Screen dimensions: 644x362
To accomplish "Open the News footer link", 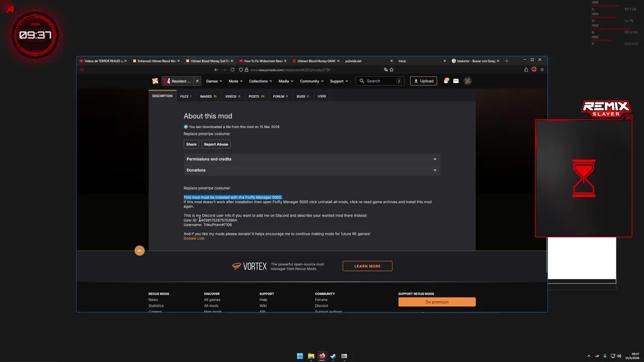I will point(153,300).
